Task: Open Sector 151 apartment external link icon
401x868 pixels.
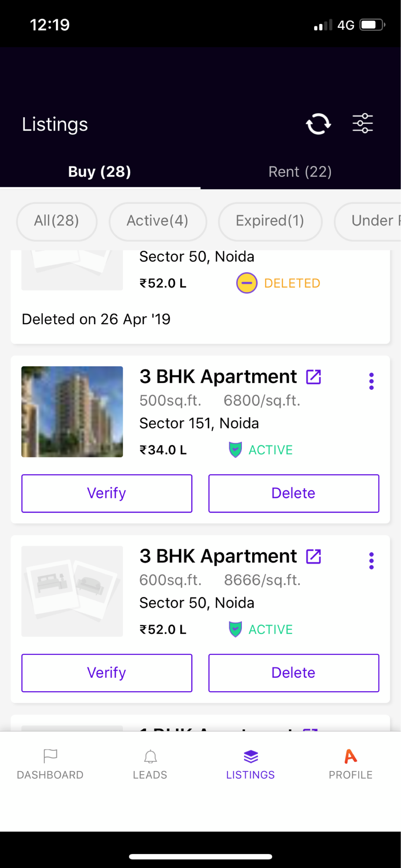Action: [313, 377]
